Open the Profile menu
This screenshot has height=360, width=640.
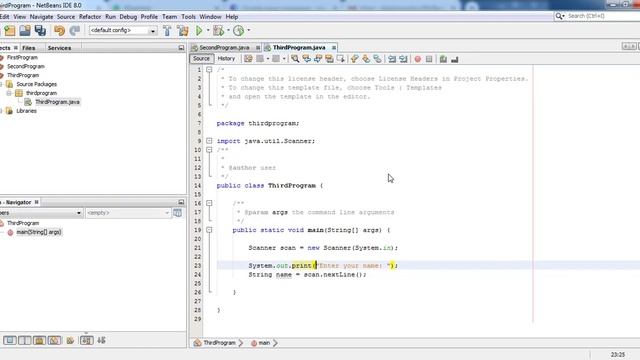(x=149, y=17)
